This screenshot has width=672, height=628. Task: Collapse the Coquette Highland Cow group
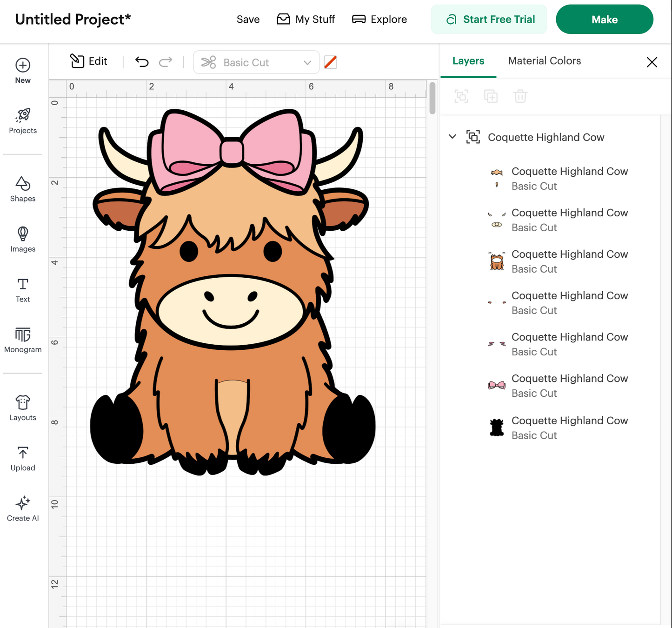coord(452,137)
